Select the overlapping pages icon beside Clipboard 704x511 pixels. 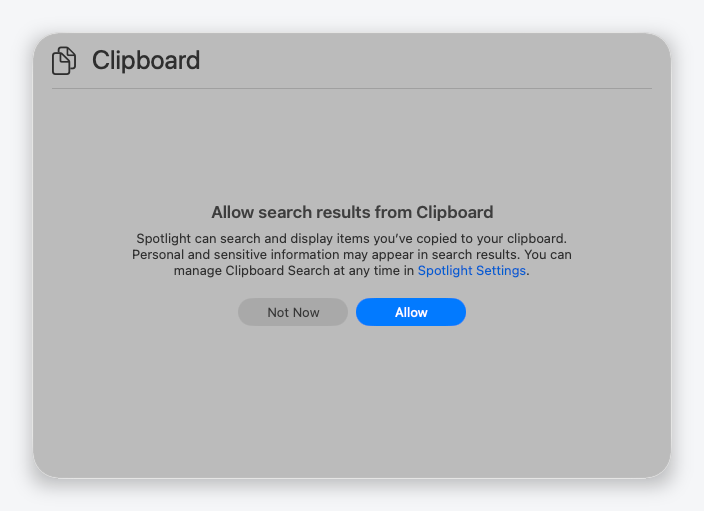pyautogui.click(x=64, y=61)
